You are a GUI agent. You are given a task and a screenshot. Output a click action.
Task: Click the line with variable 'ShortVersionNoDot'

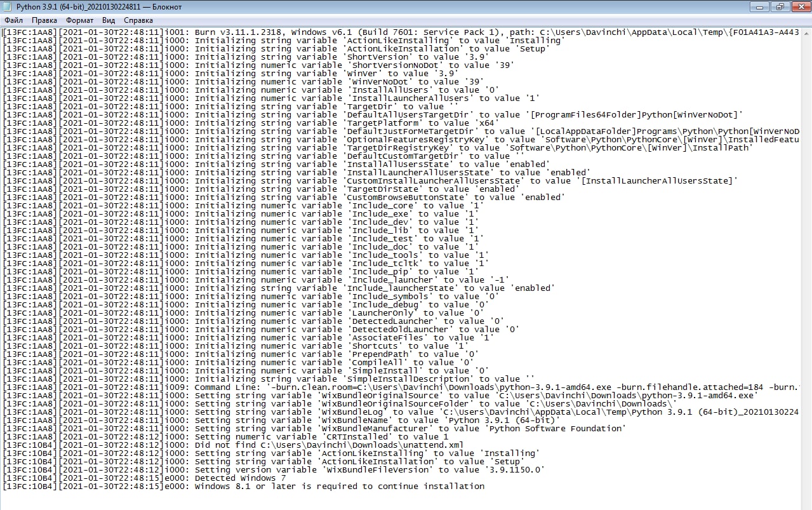258,65
